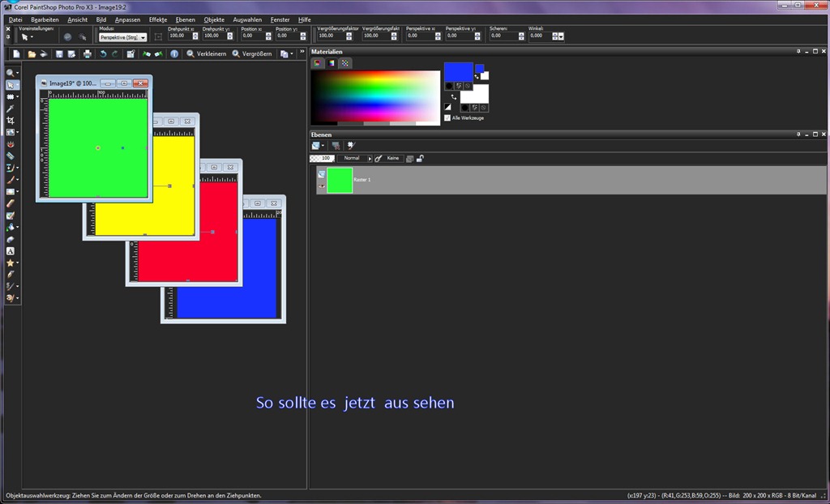Open the new layer dropdown in Ebenen
The width and height of the screenshot is (830, 504).
tap(318, 146)
